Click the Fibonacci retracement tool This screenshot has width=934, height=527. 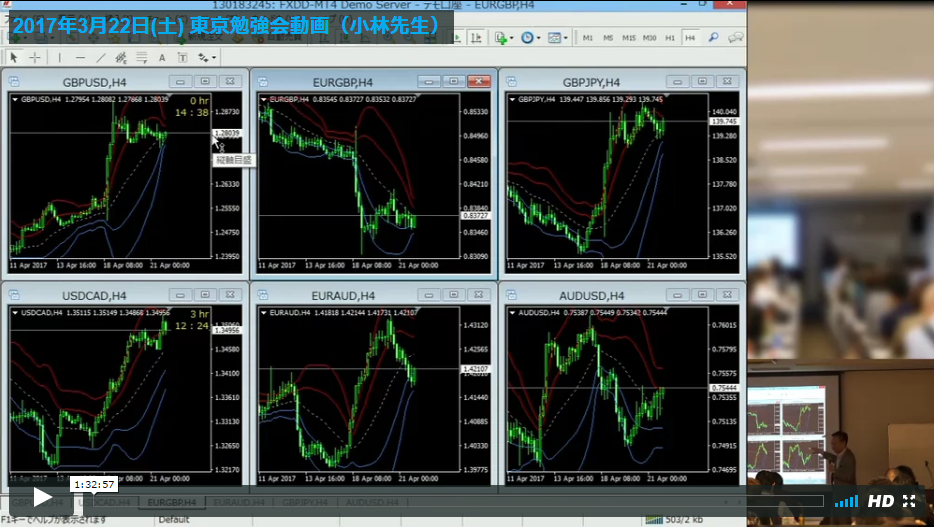coord(143,58)
